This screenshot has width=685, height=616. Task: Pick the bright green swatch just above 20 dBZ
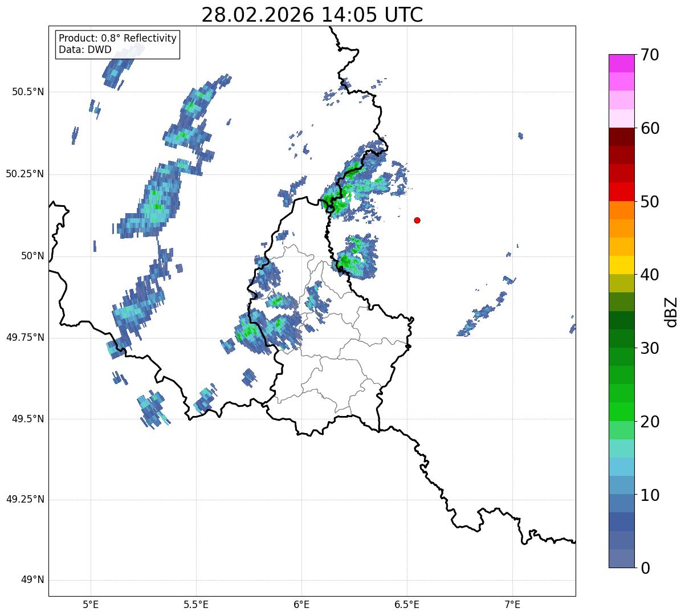[x=622, y=412]
